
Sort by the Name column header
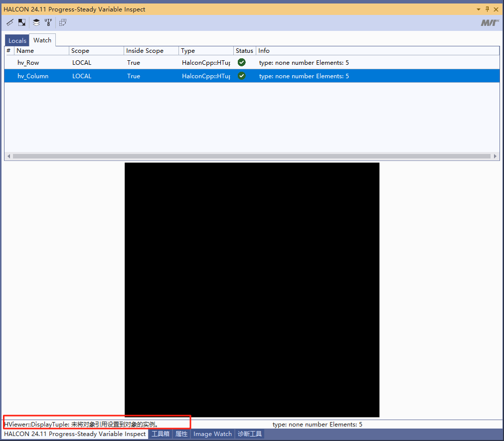[41, 51]
